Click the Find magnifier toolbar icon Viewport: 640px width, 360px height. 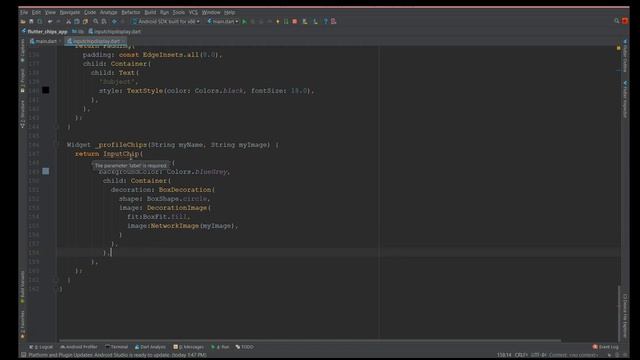(96, 22)
